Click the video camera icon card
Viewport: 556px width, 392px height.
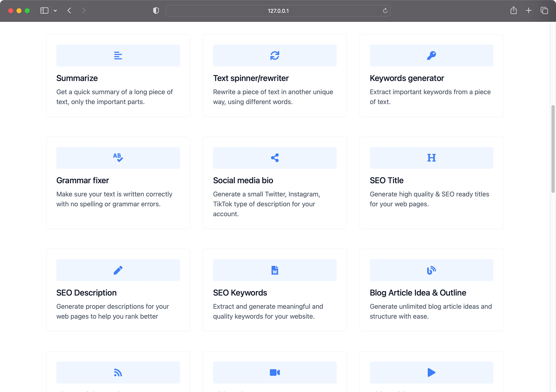click(x=275, y=372)
